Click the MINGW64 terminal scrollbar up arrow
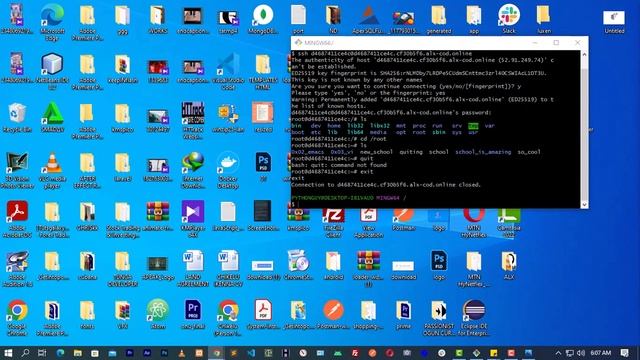Image resolution: width=640 pixels, height=360 pixels. pos(584,54)
